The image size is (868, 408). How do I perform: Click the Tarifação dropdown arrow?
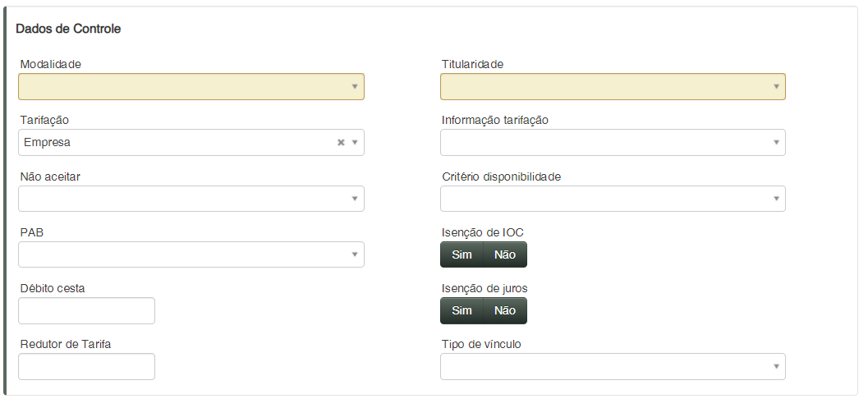[355, 143]
